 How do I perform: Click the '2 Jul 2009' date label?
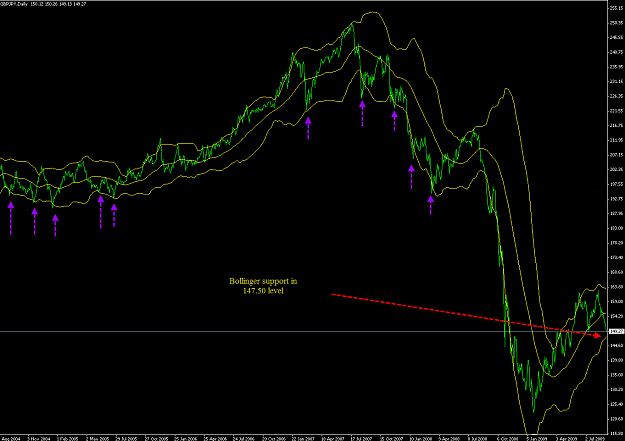point(596,439)
